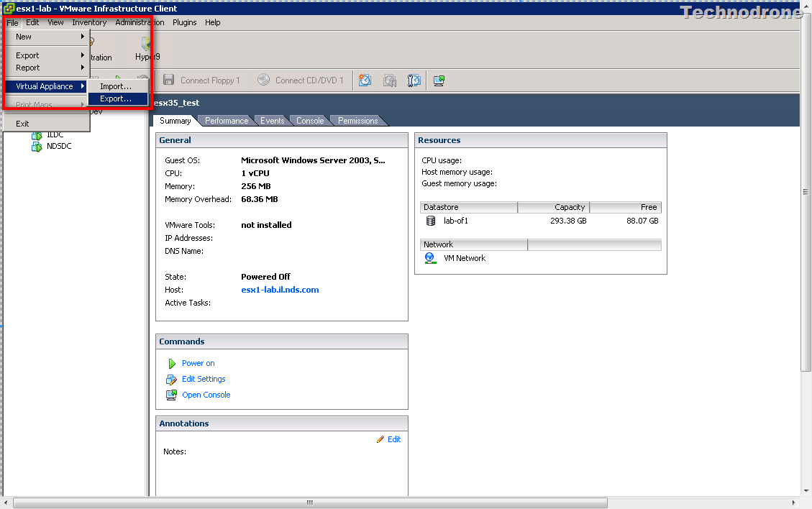Click the esx35_test title header
812x509 pixels.
pyautogui.click(x=177, y=103)
